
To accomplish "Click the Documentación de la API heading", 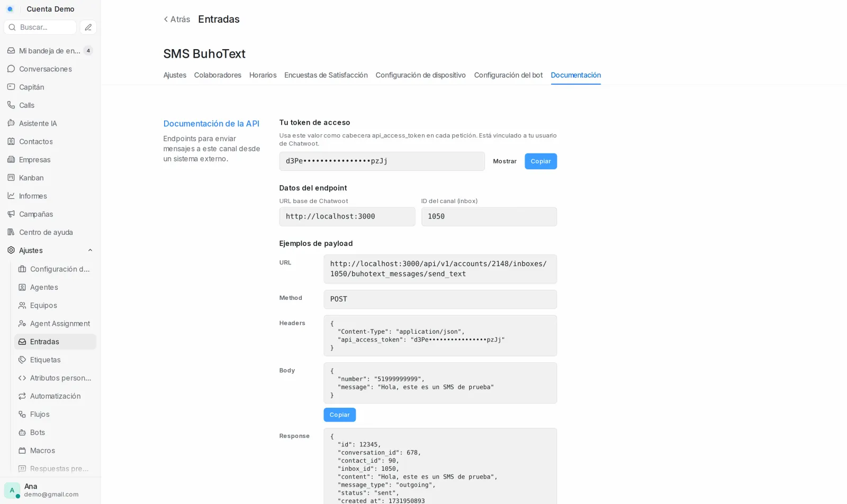I will pyautogui.click(x=211, y=123).
